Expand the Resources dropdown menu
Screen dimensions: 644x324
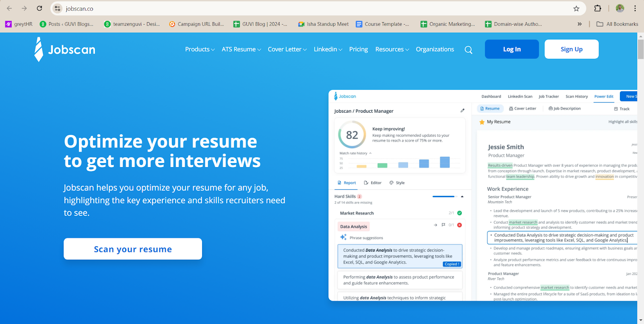[392, 49]
